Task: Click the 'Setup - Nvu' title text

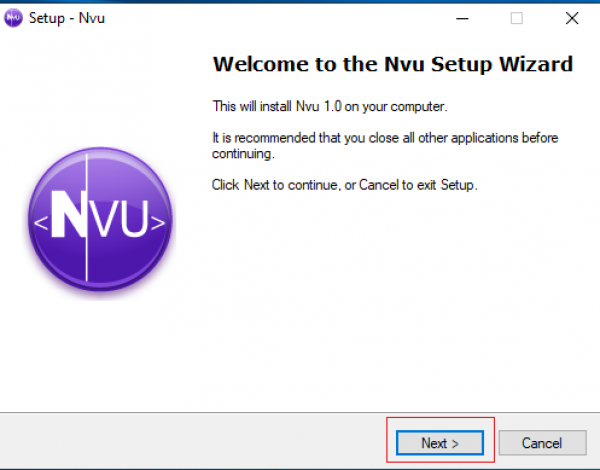Action: click(x=65, y=17)
